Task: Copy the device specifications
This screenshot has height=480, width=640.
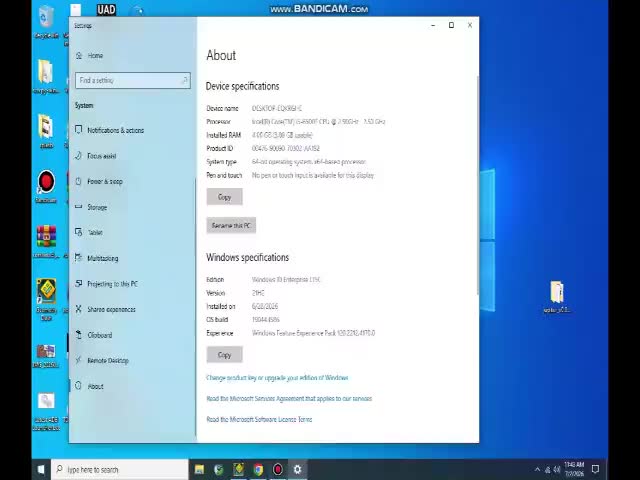Action: click(x=224, y=197)
